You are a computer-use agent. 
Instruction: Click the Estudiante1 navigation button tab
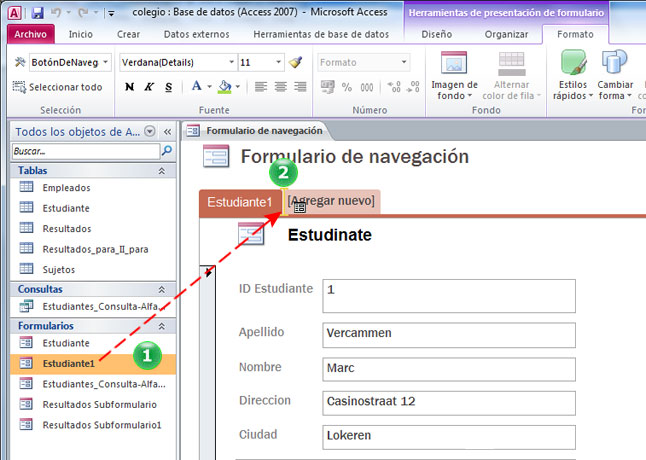[x=240, y=202]
